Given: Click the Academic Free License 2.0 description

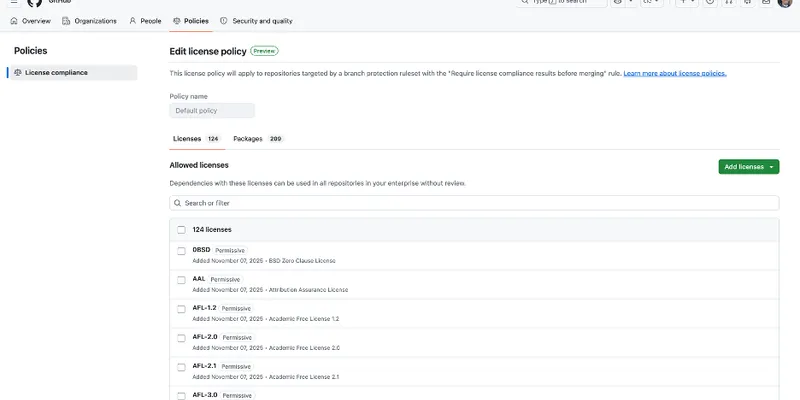Looking at the screenshot, I should pos(304,348).
